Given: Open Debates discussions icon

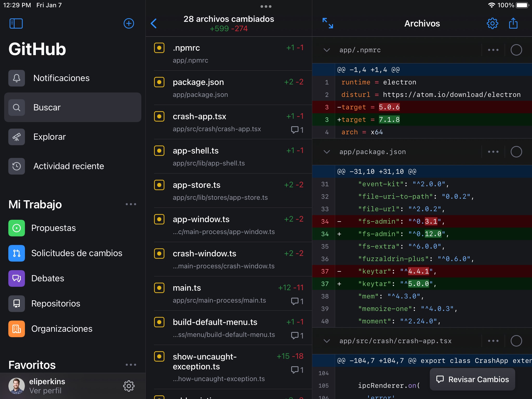Looking at the screenshot, I should click(x=17, y=278).
